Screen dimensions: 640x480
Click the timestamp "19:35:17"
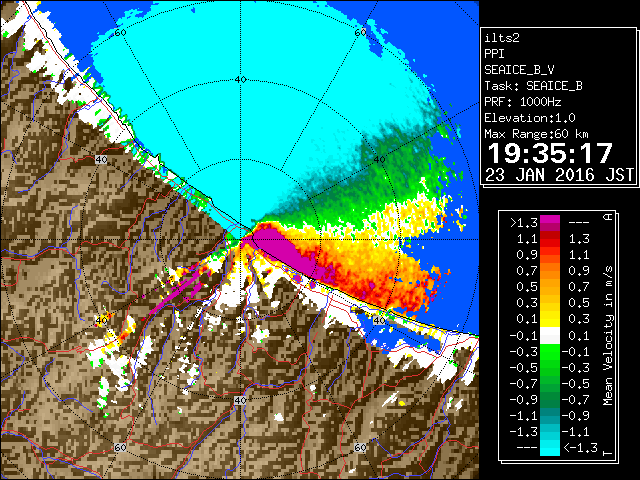pos(550,153)
